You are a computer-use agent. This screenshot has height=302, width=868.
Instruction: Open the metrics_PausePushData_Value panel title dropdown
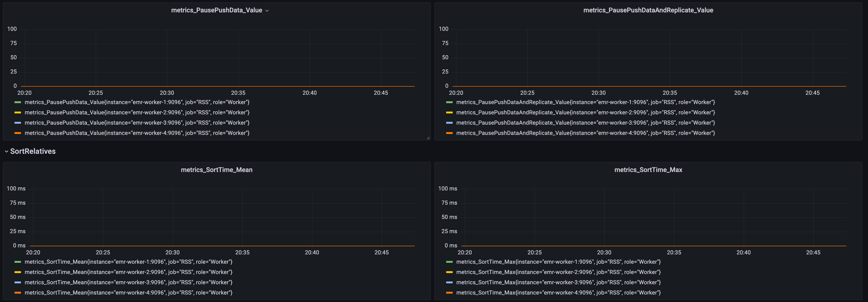coord(267,11)
